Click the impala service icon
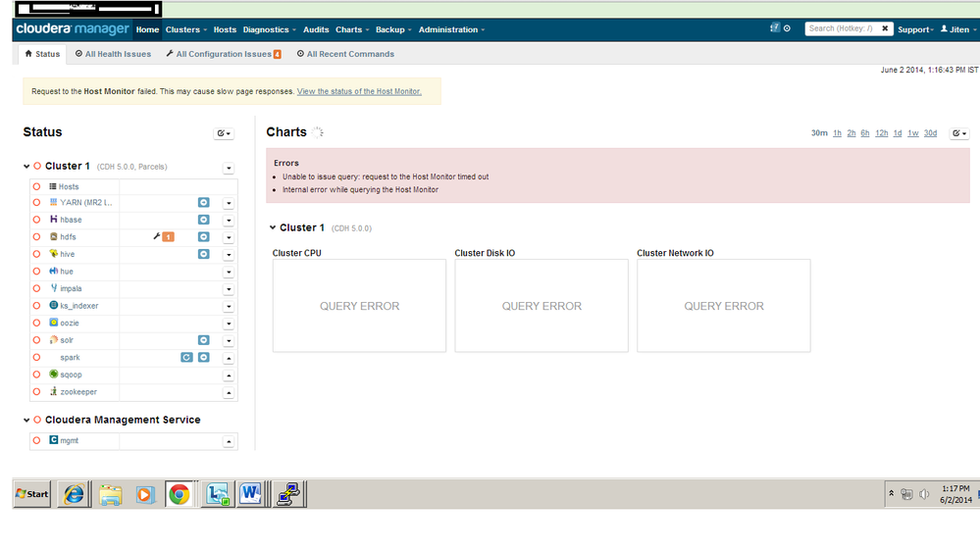The width and height of the screenshot is (980, 551). point(54,288)
